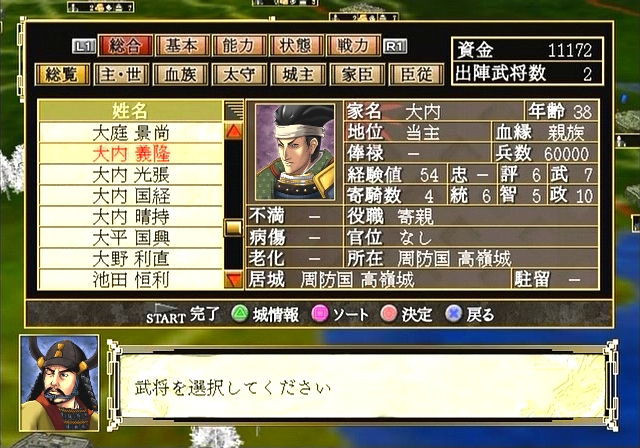Click the R1 shoulder button icon
Viewport: 640px width, 448px height.
(395, 46)
